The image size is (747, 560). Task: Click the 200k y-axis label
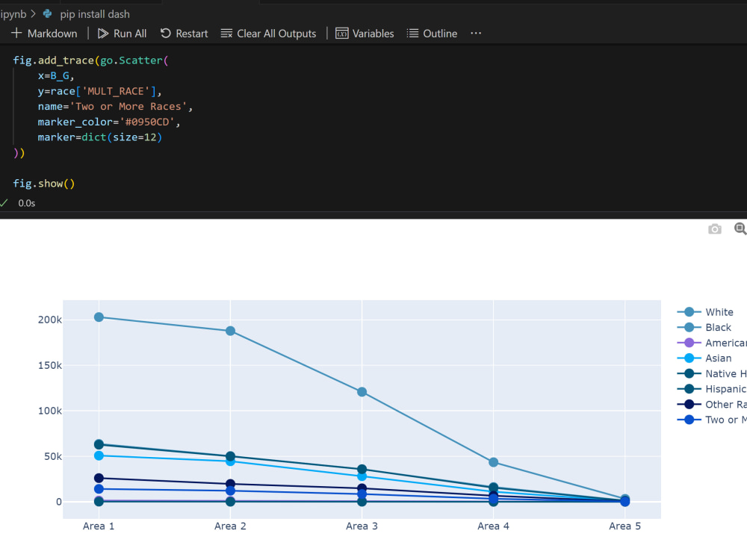point(50,320)
